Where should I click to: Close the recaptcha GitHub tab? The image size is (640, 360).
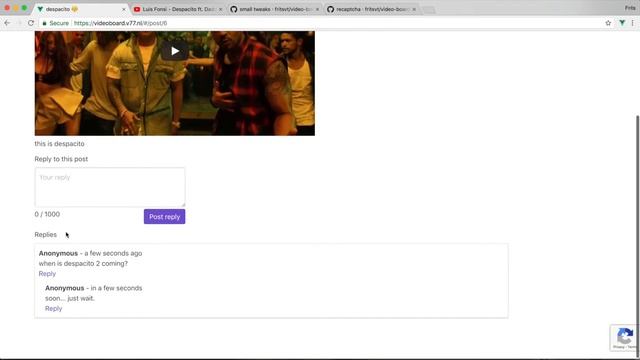pyautogui.click(x=414, y=9)
